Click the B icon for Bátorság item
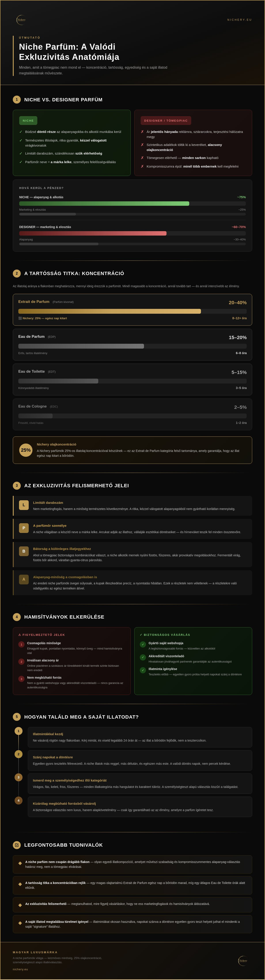Image resolution: width=265 pixels, height=980 pixels. 24,551
